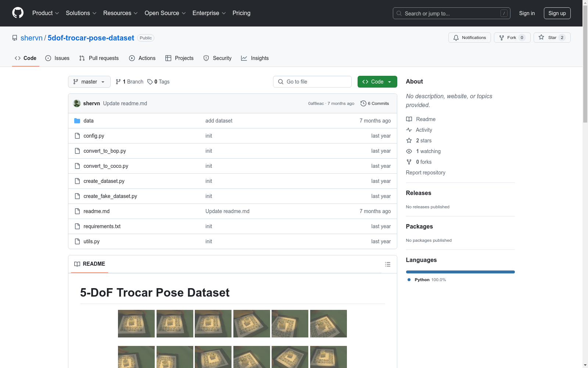Open the Actions tab
This screenshot has width=588, height=368.
pyautogui.click(x=142, y=58)
